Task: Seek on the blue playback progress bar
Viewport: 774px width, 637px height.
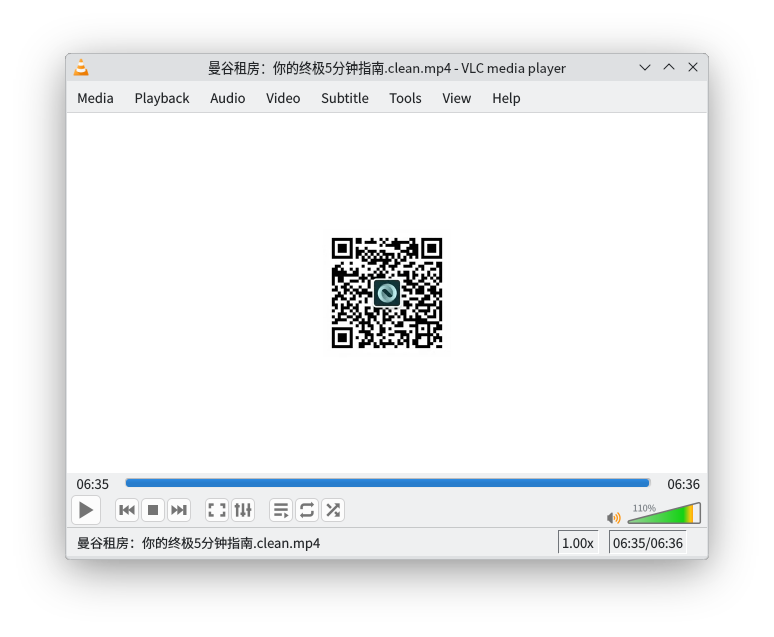Action: 387,483
